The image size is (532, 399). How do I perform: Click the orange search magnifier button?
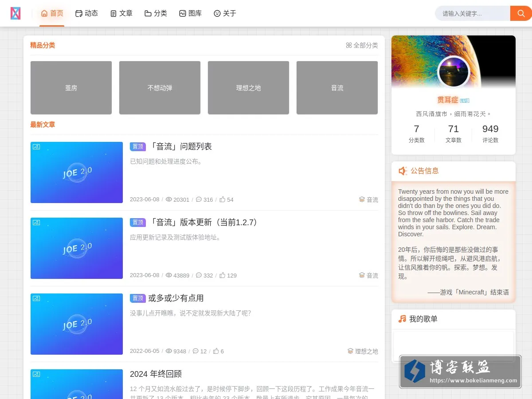pos(521,13)
